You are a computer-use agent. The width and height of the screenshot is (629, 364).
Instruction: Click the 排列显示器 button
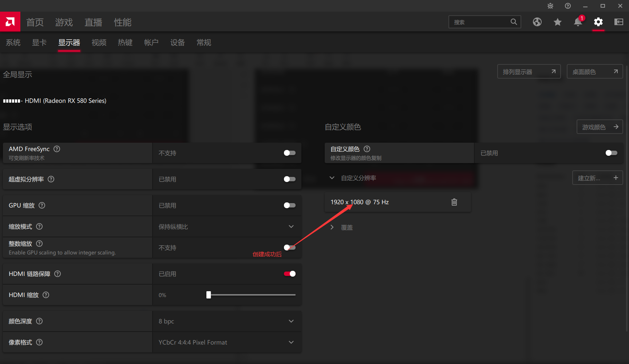tap(529, 71)
